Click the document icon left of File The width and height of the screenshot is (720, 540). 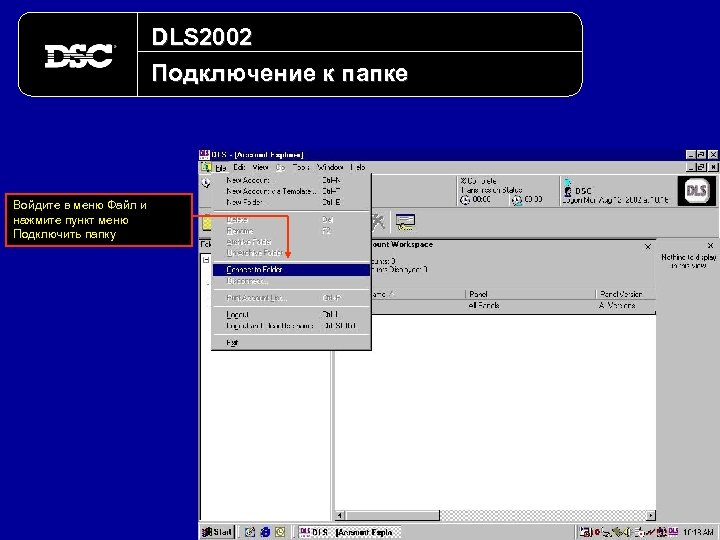(205, 168)
